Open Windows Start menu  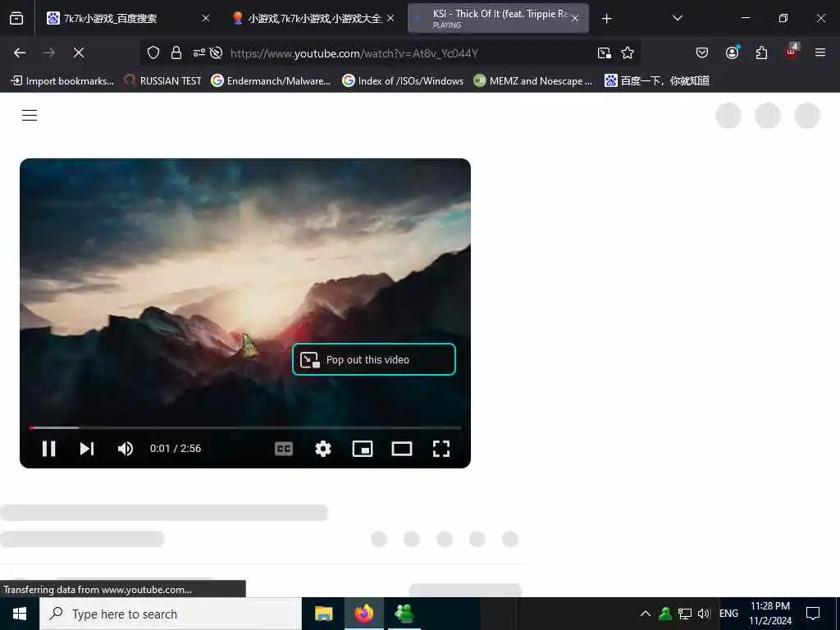[20, 614]
